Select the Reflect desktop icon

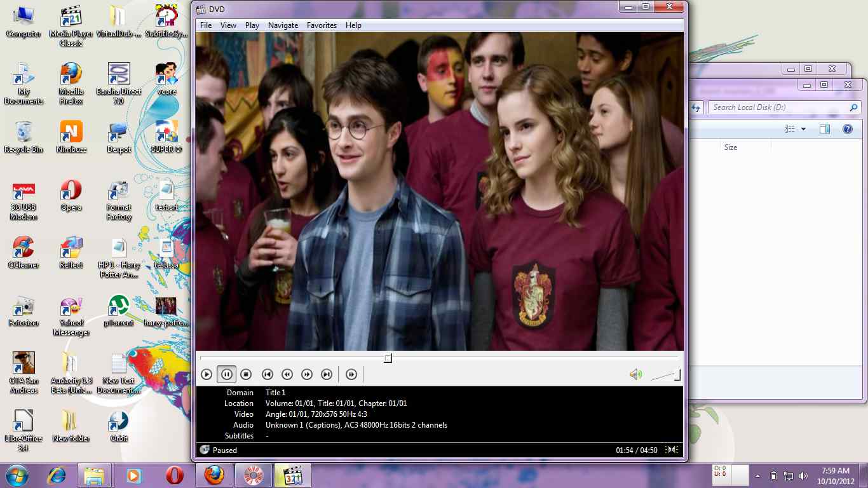[x=71, y=253]
